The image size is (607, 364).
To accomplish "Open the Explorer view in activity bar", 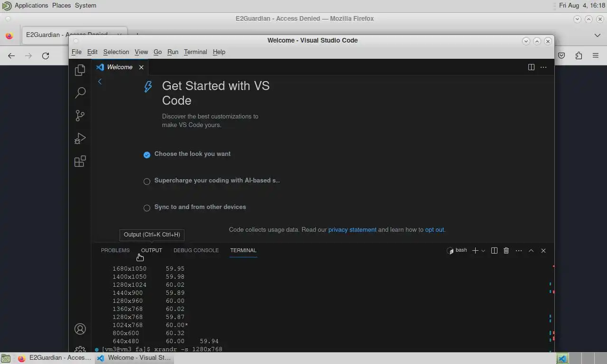I will point(80,70).
